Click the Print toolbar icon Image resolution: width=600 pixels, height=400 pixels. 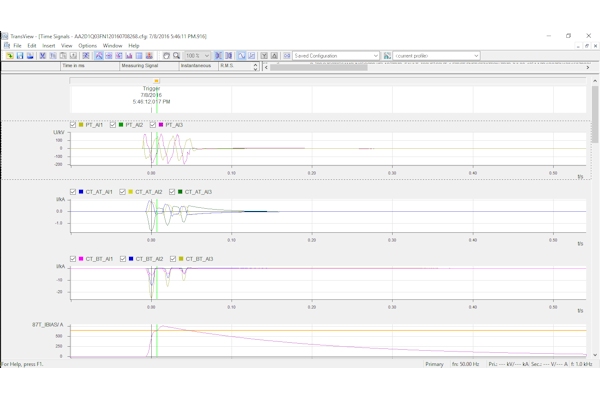(30, 56)
